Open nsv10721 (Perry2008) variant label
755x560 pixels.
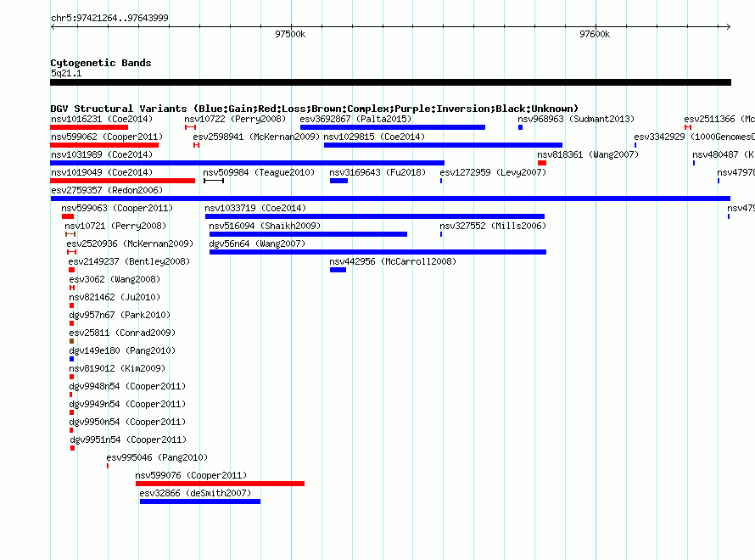point(115,226)
